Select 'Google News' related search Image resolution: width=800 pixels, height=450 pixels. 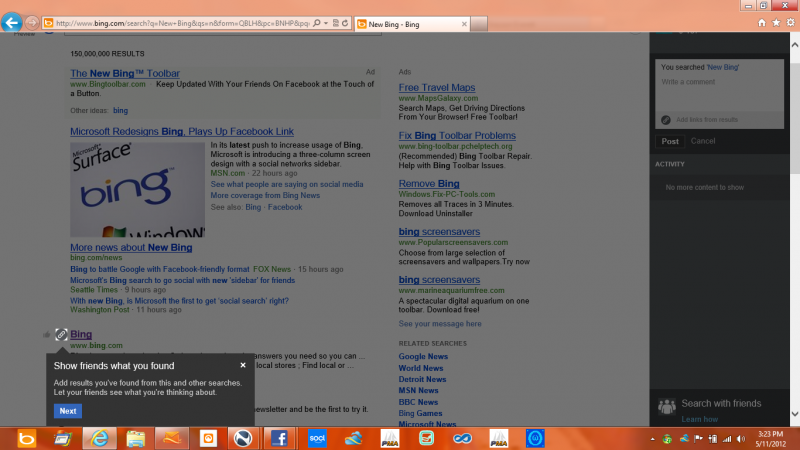(423, 356)
